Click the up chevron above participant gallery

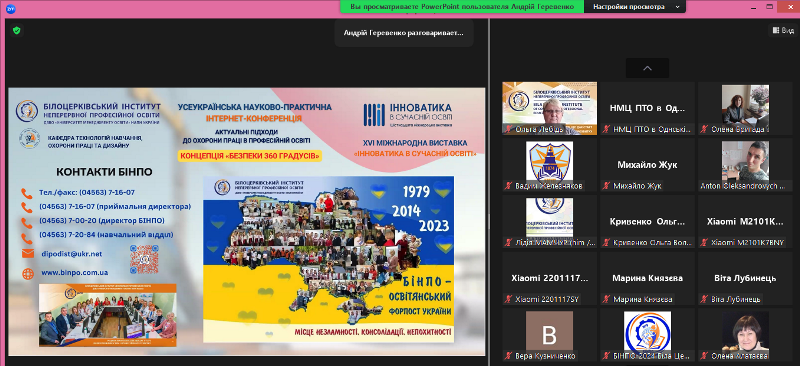[x=647, y=68]
